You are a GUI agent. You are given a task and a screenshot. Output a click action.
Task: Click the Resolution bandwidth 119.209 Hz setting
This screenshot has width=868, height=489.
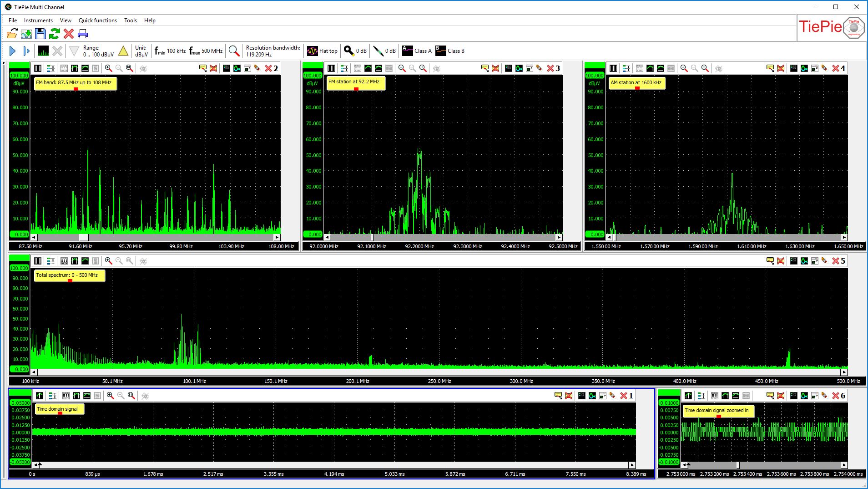click(x=273, y=51)
